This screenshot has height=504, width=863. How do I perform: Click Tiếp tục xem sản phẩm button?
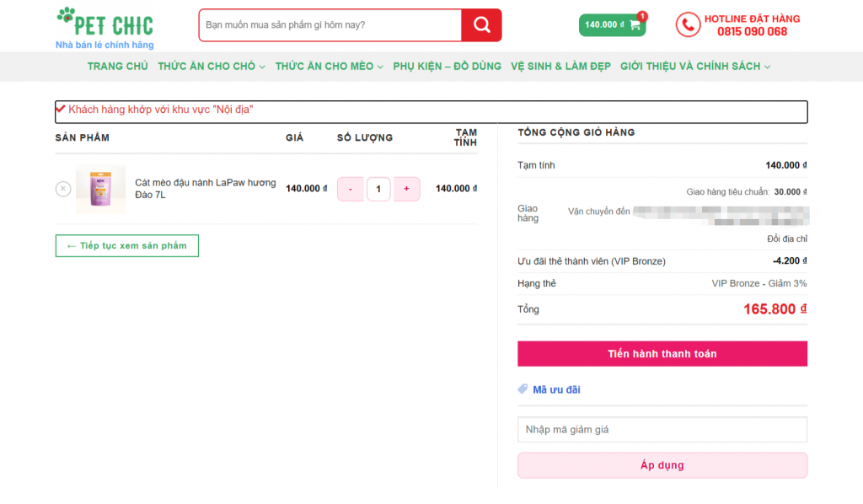(x=127, y=245)
